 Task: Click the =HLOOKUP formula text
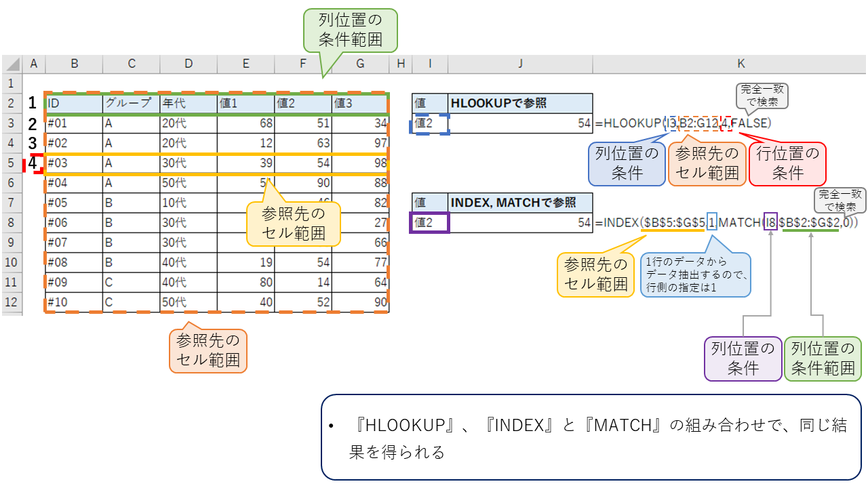pos(684,123)
